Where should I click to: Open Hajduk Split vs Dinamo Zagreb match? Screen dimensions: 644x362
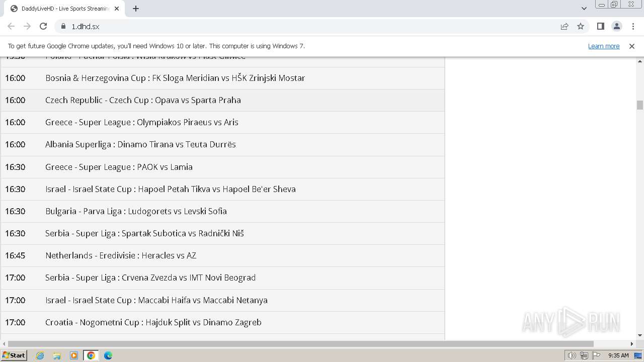222,322
